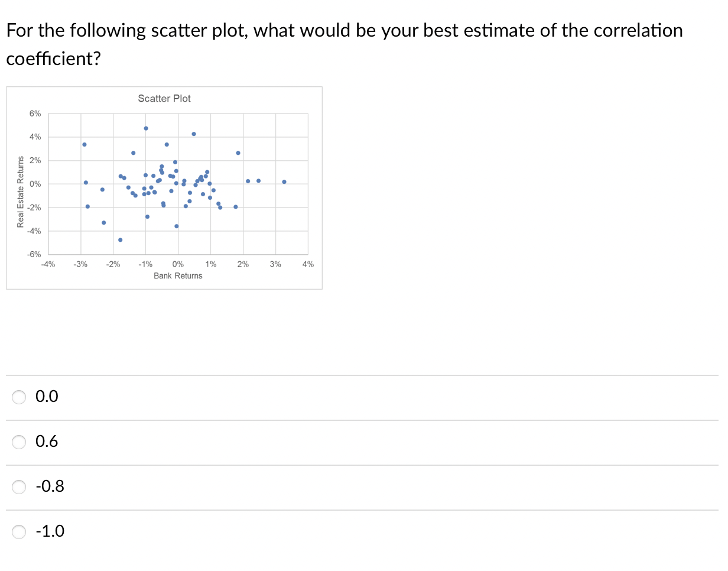Click the "0.6" answer label text

(47, 442)
